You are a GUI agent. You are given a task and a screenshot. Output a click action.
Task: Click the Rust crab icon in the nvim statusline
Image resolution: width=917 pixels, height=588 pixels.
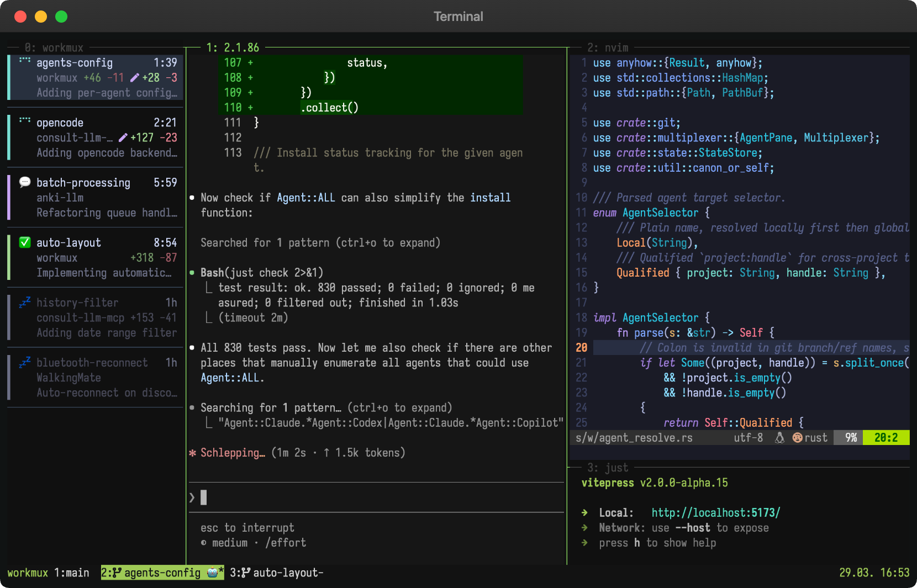[797, 437]
